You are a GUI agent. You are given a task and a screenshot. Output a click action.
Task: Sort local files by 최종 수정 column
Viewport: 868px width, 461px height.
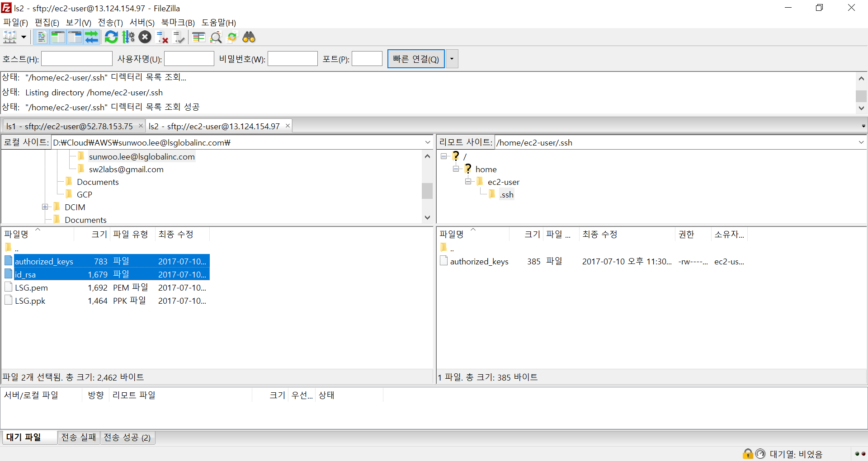pos(182,234)
